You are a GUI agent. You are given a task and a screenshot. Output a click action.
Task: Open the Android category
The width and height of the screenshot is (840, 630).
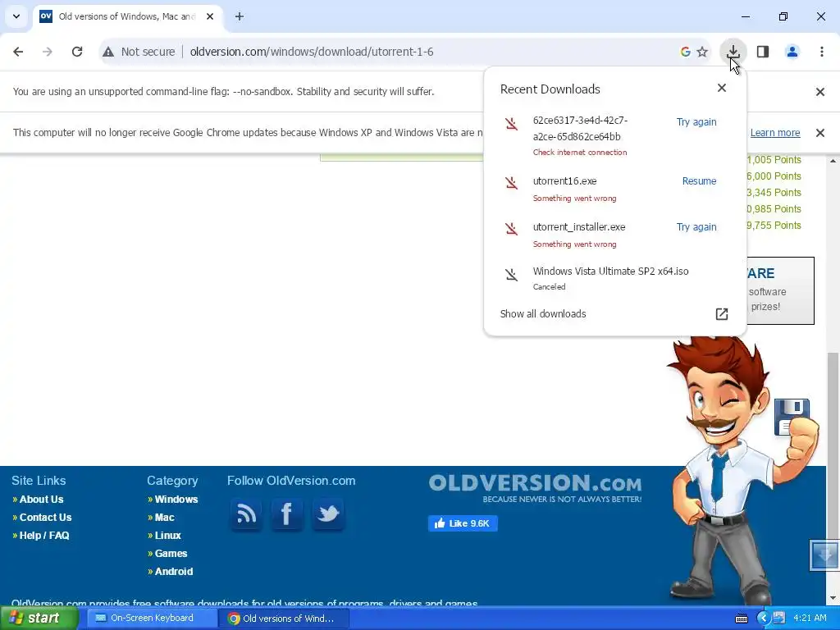tap(174, 572)
